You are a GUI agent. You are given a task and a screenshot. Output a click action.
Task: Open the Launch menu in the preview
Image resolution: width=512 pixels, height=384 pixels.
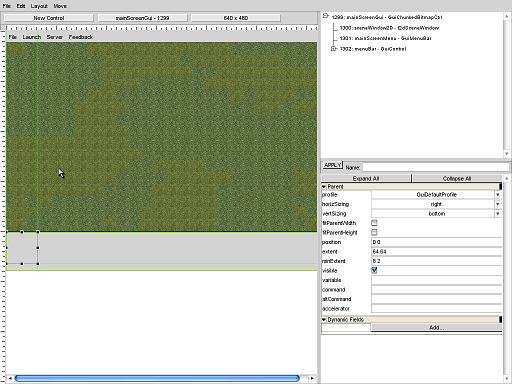click(x=32, y=37)
